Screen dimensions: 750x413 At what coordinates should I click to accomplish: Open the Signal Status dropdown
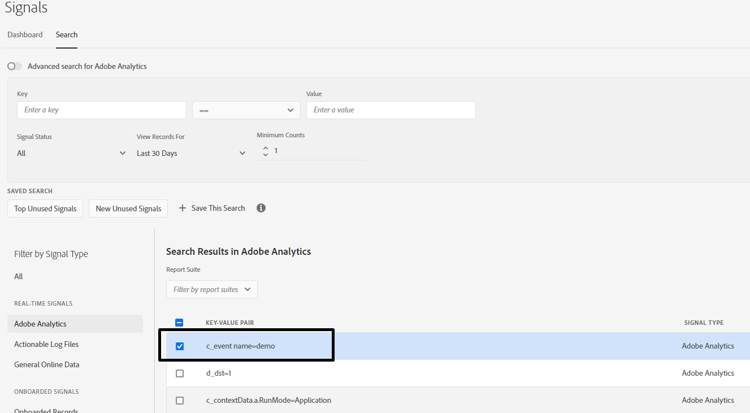[x=71, y=153]
